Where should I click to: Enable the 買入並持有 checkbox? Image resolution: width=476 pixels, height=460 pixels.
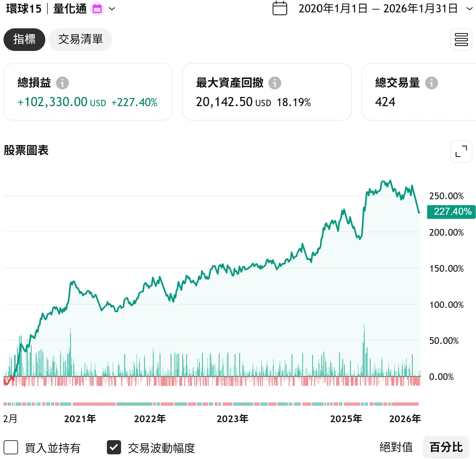(11, 447)
